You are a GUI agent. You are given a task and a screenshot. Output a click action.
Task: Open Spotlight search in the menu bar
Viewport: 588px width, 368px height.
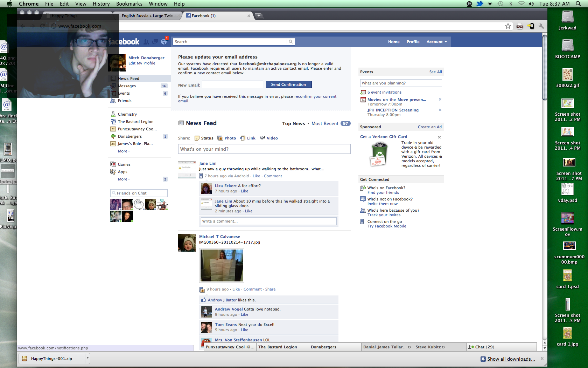pyautogui.click(x=578, y=4)
